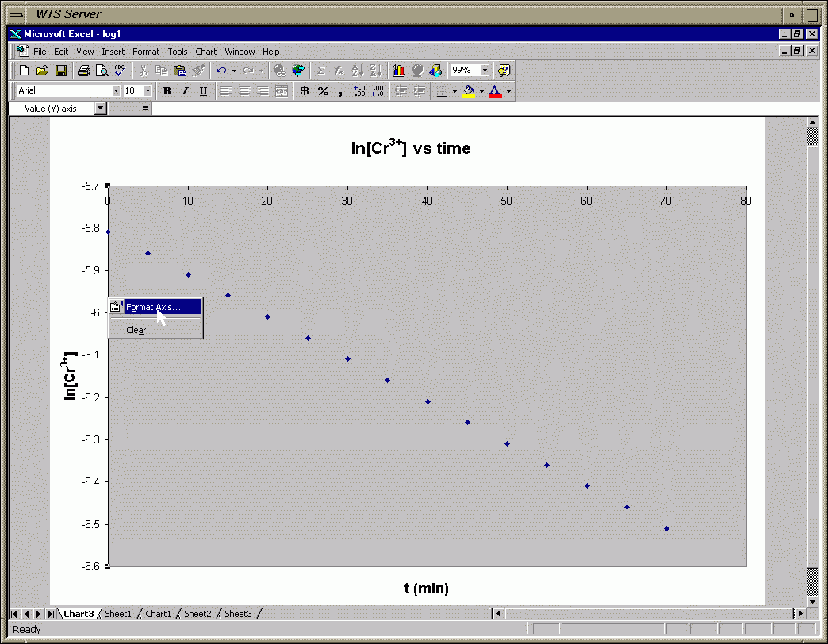The image size is (828, 644).
Task: Apply Currency Style with dollar icon
Action: coord(305,91)
